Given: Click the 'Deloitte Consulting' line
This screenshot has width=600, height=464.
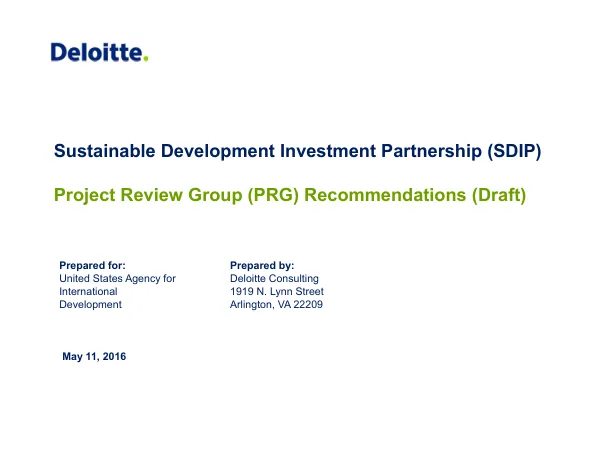Looking at the screenshot, I should click(274, 278).
